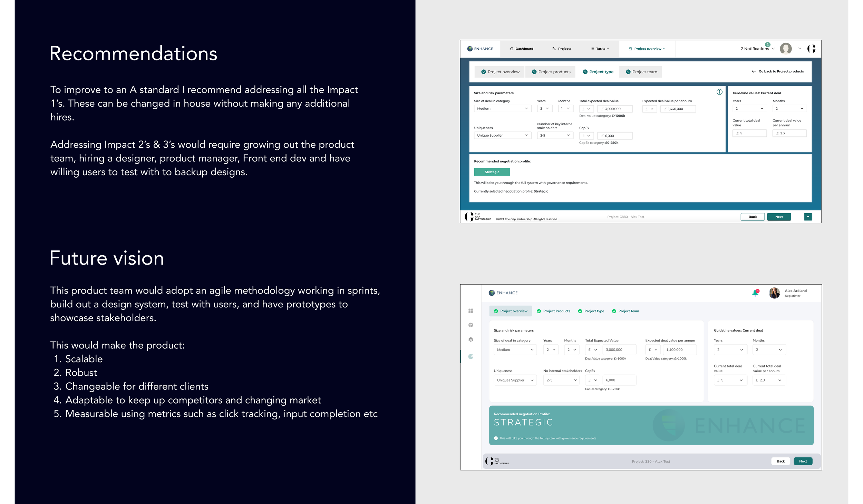Switch to Project products tab in upper mockup

tap(551, 72)
